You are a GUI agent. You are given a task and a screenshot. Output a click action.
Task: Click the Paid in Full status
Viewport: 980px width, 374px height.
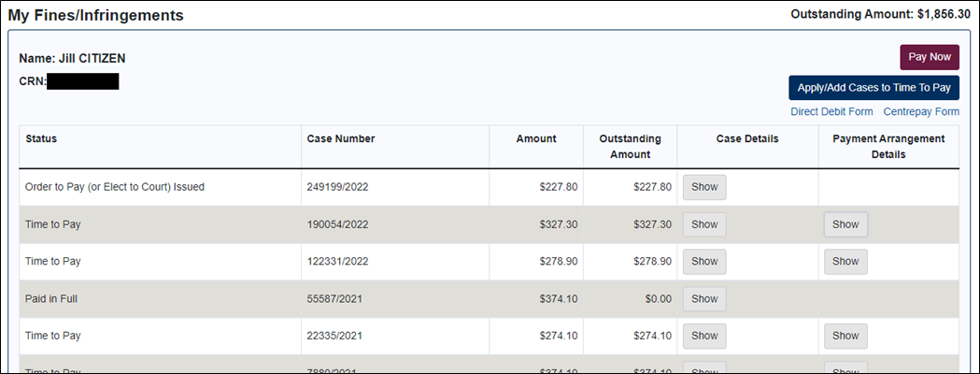[x=50, y=299]
